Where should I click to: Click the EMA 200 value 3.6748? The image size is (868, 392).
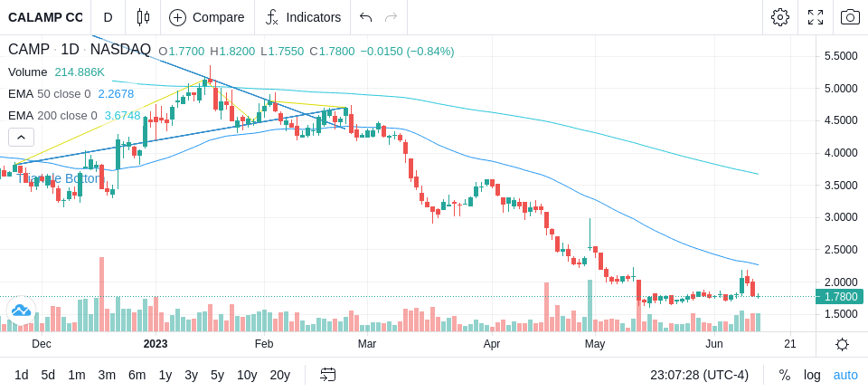[122, 115]
